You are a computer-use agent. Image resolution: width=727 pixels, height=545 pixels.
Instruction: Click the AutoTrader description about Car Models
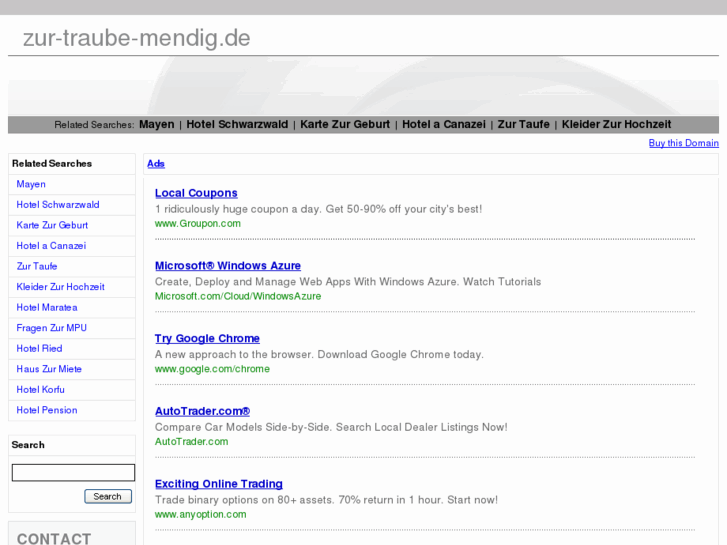(331, 427)
